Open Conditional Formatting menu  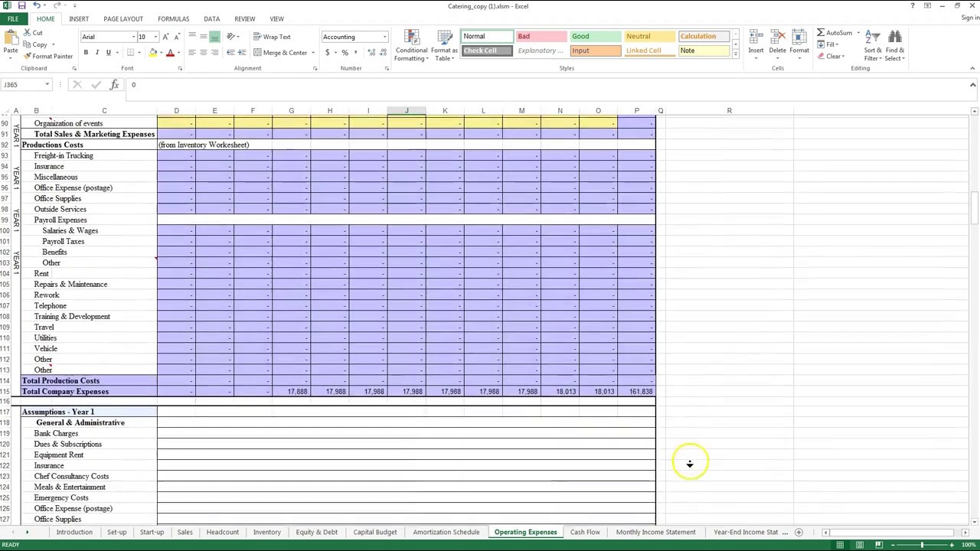(x=412, y=46)
